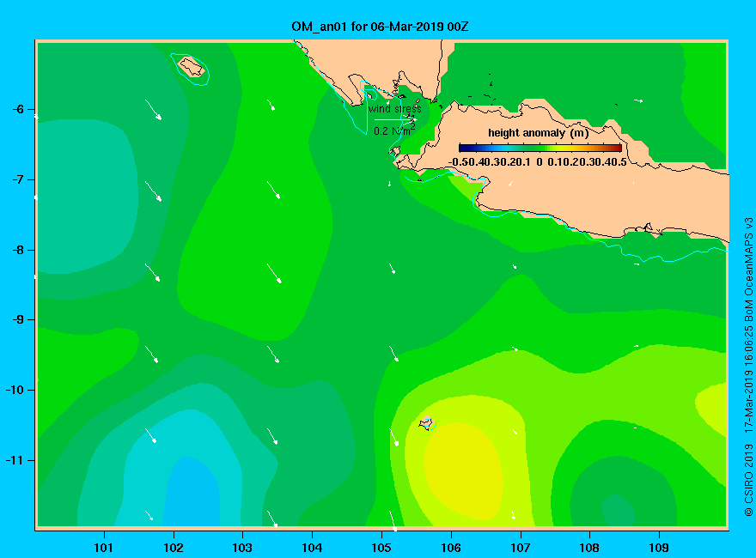Click latitude axis label -8
Screen dimensions: 756x558
coord(18,250)
